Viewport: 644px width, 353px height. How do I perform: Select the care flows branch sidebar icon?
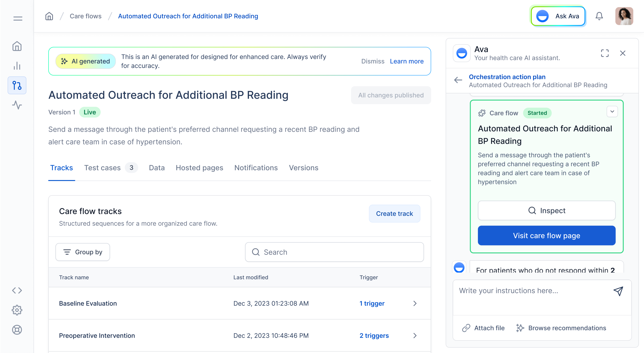[17, 85]
